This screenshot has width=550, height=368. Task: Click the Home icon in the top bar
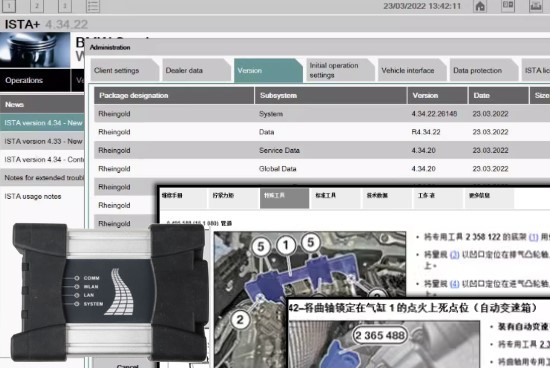click(x=480, y=6)
